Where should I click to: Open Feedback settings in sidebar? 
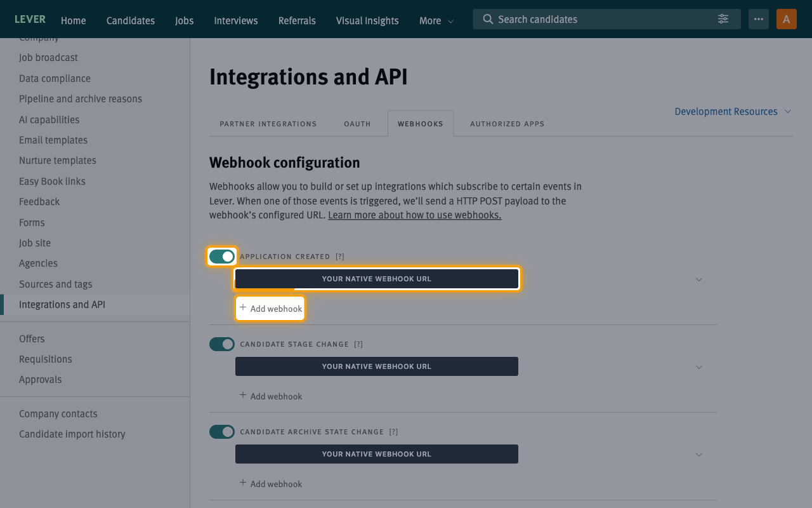(x=39, y=202)
